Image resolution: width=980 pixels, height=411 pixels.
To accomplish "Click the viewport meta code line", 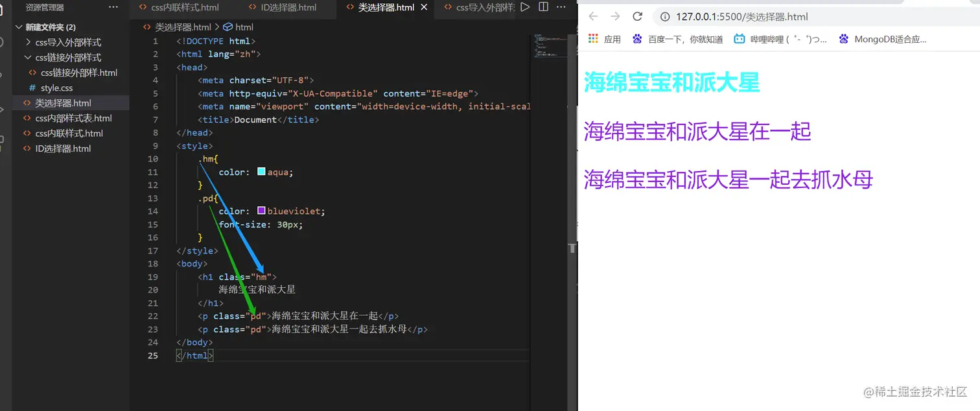I will (x=364, y=106).
